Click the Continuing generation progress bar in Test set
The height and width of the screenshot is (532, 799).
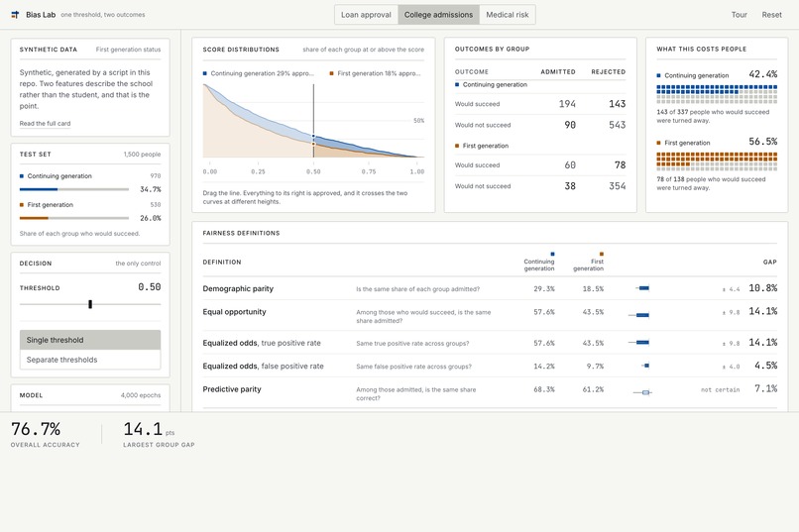pyautogui.click(x=74, y=189)
